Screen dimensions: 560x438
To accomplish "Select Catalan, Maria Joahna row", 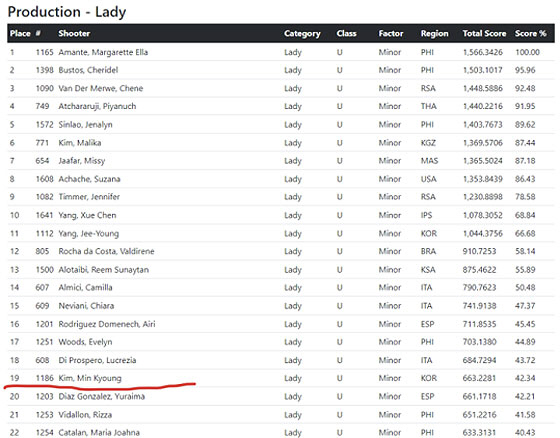I will coord(281,431).
